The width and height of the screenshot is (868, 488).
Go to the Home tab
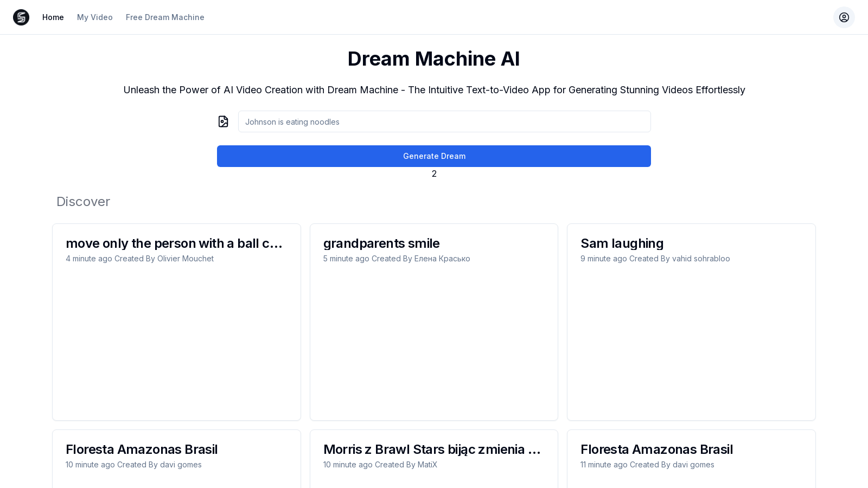pos(53,17)
